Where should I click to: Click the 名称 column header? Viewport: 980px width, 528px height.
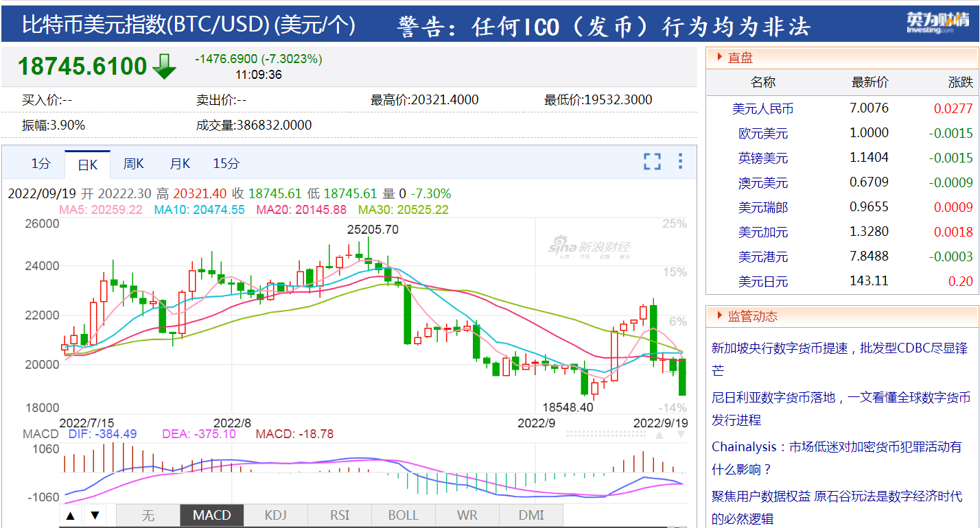[x=763, y=82]
